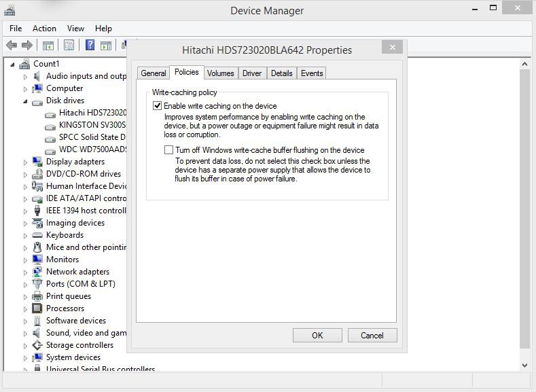Open the Driver tab
Image resolution: width=536 pixels, height=392 pixels.
click(x=252, y=73)
